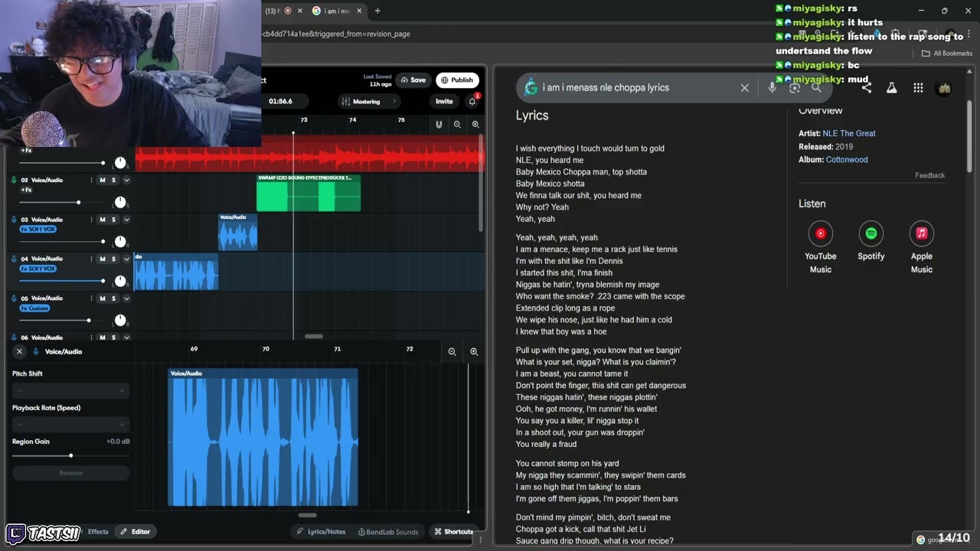
Task: Open the Shortcuts panel
Action: coord(453,531)
